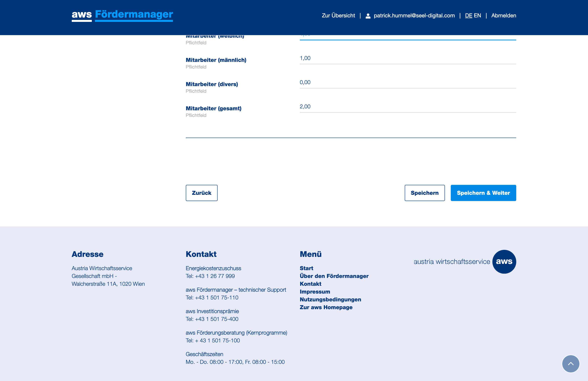Click the scroll-to-top arrow button

click(x=571, y=364)
